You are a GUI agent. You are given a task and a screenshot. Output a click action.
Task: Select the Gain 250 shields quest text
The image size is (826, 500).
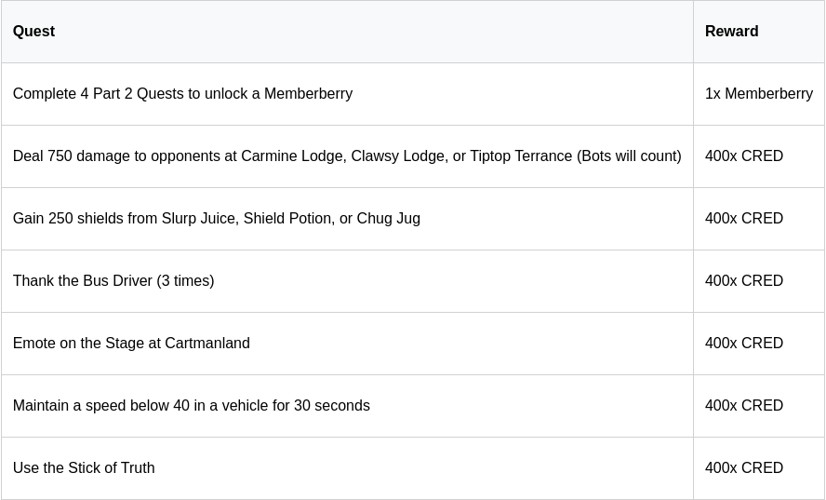(216, 218)
